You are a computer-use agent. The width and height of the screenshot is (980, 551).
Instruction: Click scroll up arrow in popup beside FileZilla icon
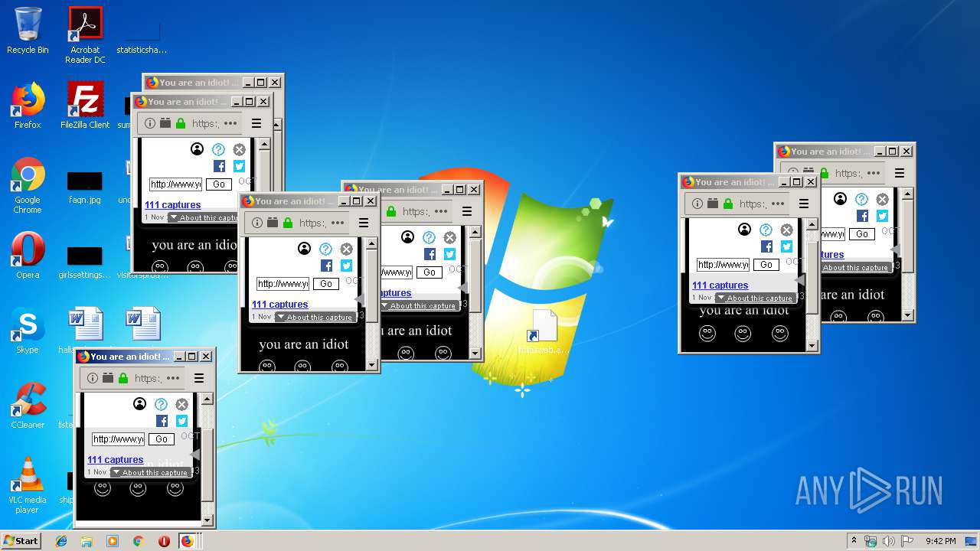click(x=264, y=144)
